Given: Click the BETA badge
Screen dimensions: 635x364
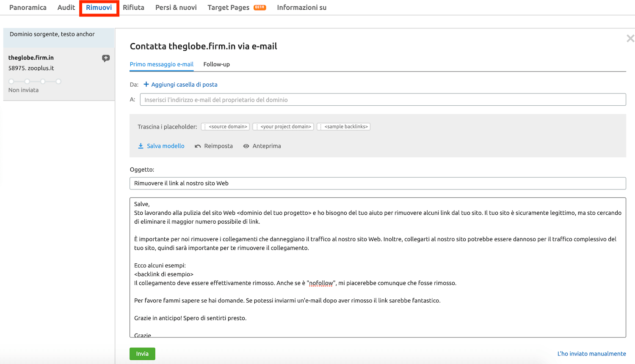Looking at the screenshot, I should pos(260,7).
